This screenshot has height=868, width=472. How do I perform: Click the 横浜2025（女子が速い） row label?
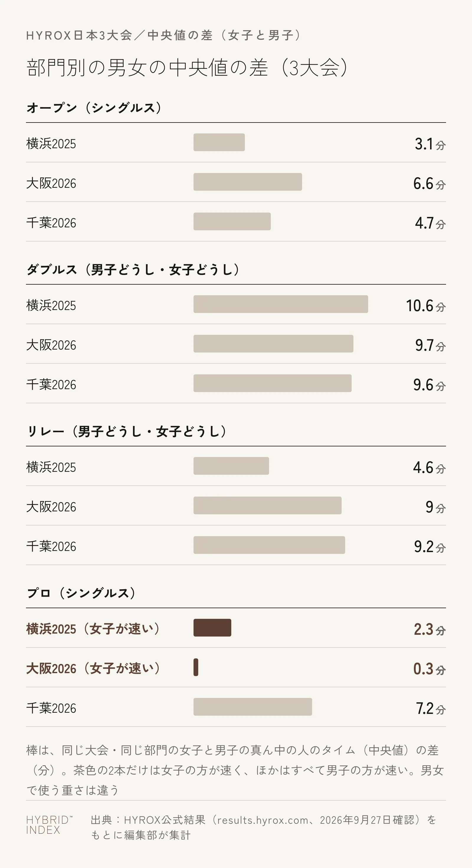click(93, 629)
